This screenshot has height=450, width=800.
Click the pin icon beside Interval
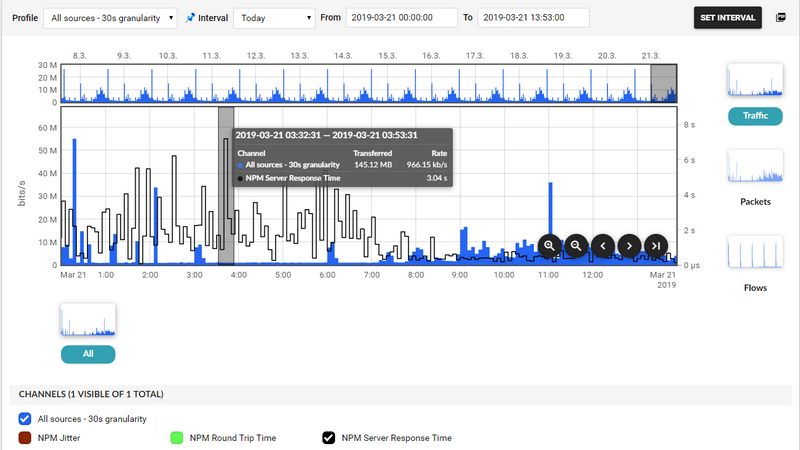(191, 18)
